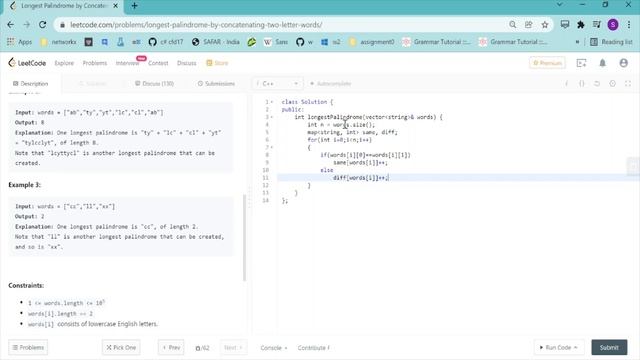Open Interview in LeetCode navigation
The width and height of the screenshot is (640, 360).
[x=127, y=63]
